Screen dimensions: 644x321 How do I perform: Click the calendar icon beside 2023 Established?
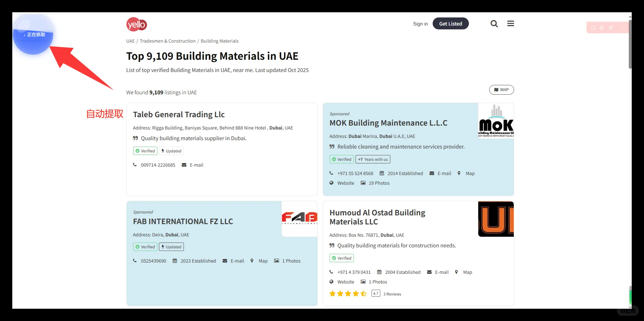tap(174, 261)
